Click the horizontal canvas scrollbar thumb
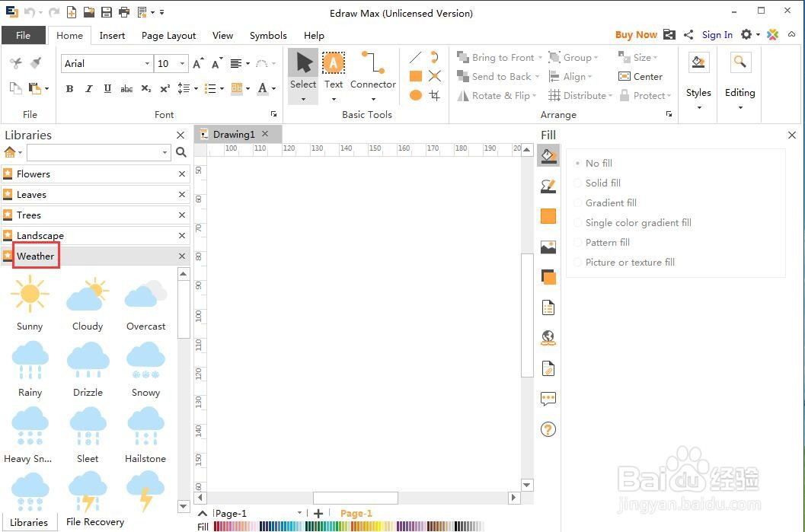This screenshot has width=805, height=532. pyautogui.click(x=355, y=498)
